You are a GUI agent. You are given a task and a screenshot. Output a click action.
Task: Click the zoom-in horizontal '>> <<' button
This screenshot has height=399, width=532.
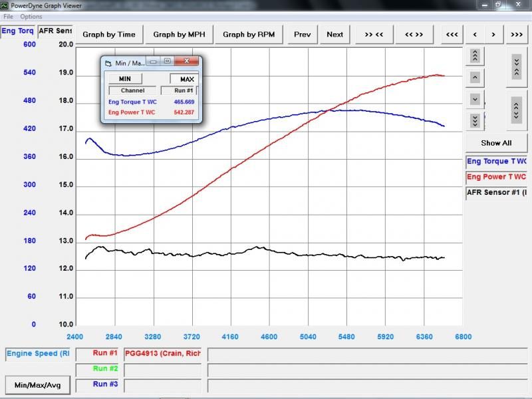point(374,35)
